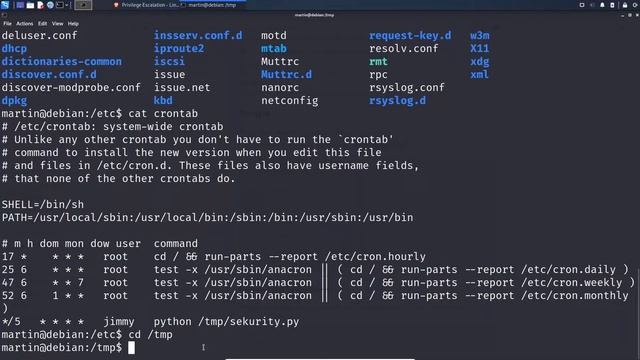Click on 'dpkg' directory name

(14, 101)
